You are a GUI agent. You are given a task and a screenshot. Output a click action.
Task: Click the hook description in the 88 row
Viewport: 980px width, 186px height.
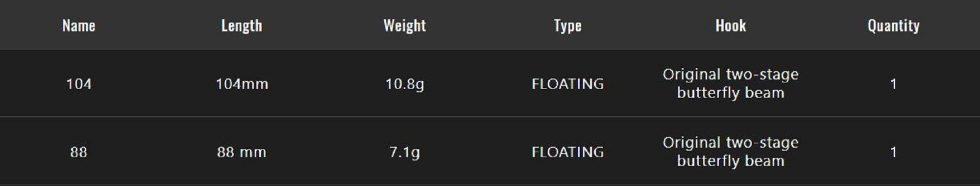(731, 152)
